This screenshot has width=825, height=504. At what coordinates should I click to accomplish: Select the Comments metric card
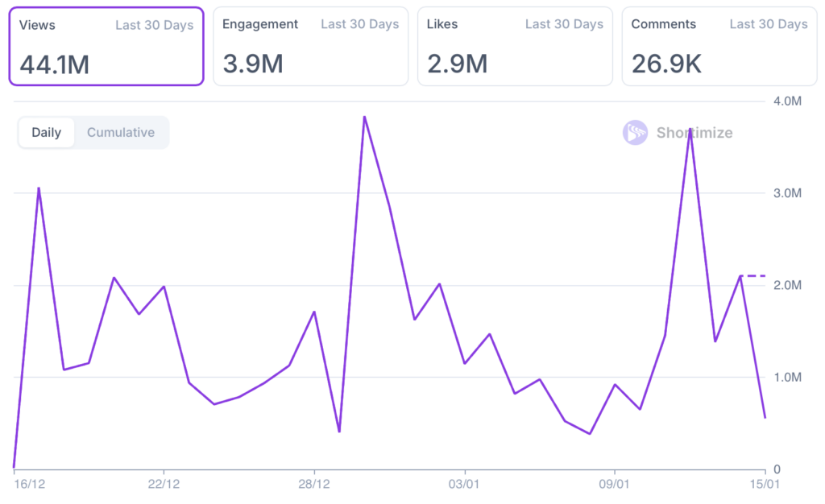[x=719, y=47]
